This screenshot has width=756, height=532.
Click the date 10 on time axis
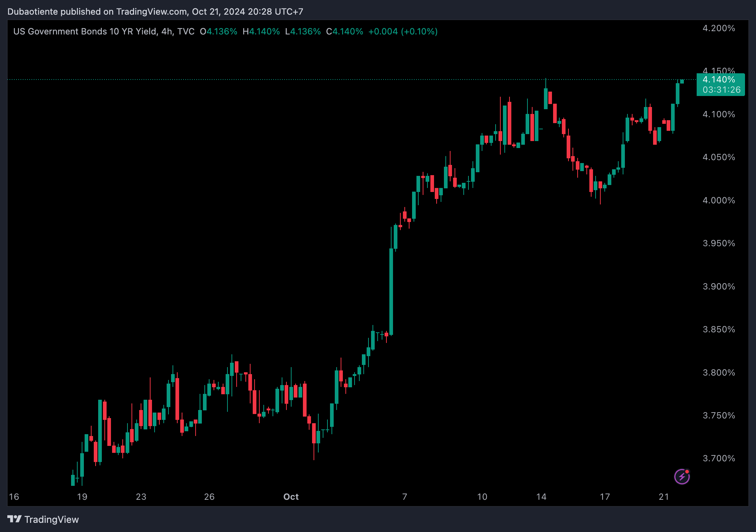[x=482, y=497]
